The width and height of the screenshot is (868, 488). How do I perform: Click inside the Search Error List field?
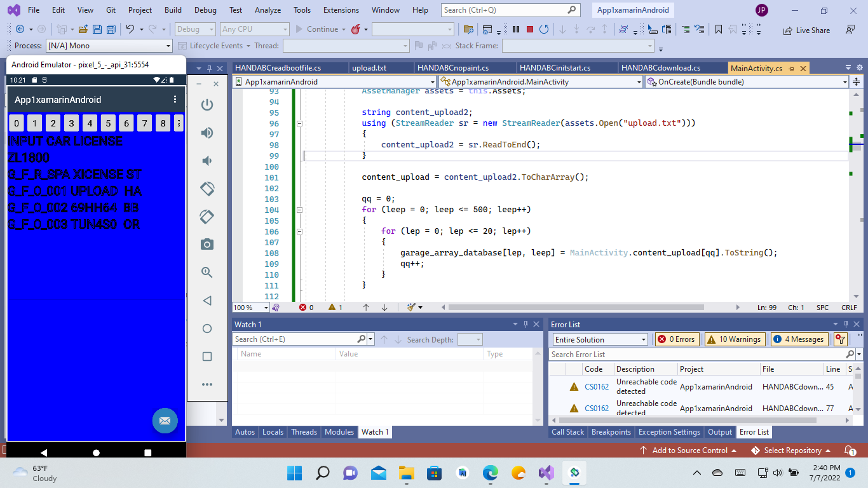pos(693,354)
